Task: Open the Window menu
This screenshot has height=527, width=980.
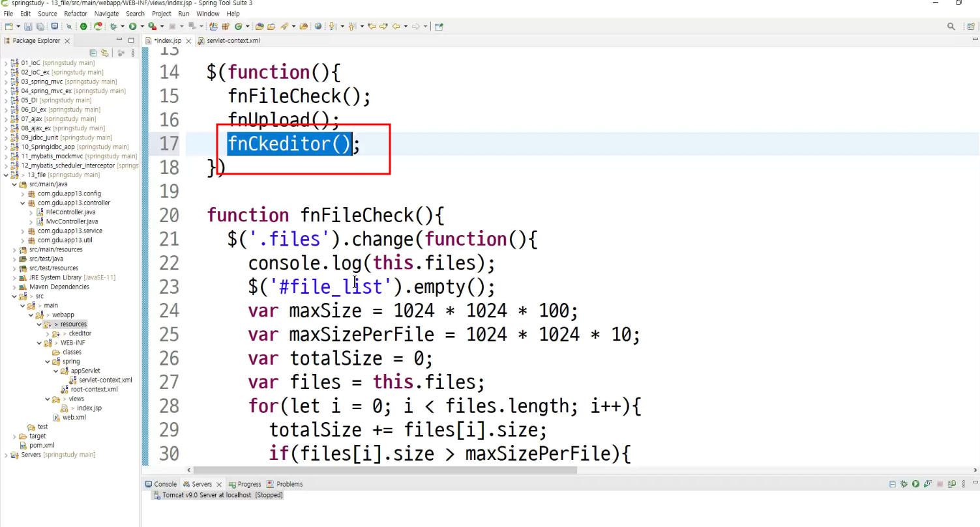Action: [x=208, y=13]
